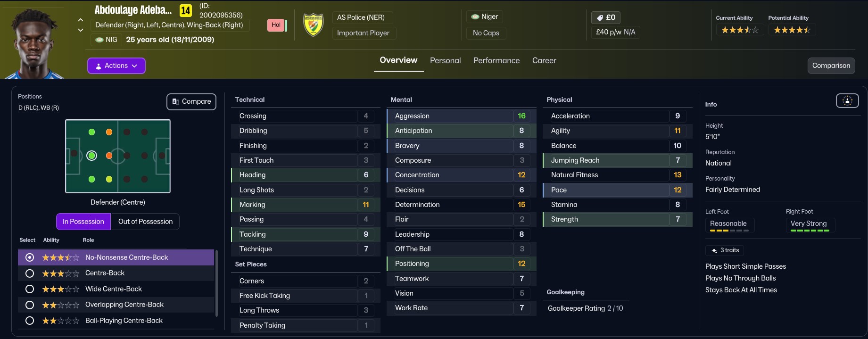The image size is (868, 339).
Task: Click the price tag transfer value icon
Action: coord(600,17)
